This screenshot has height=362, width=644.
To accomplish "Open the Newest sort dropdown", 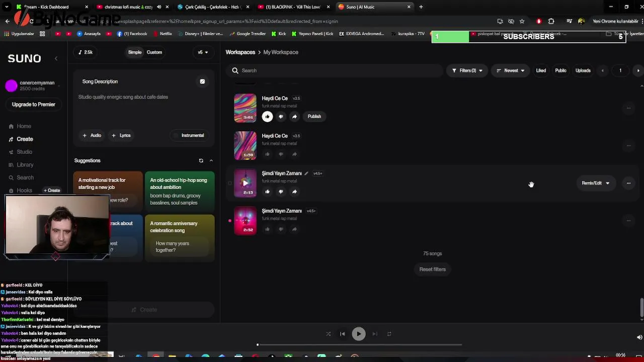I will pos(510,70).
